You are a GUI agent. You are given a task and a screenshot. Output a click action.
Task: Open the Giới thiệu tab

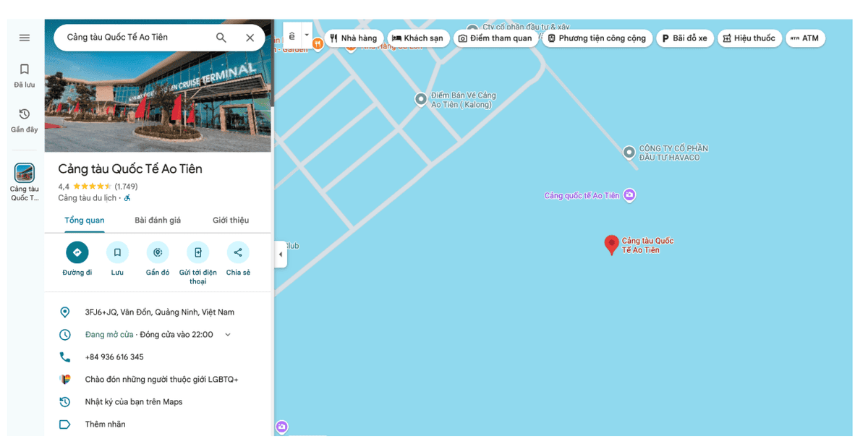pos(230,221)
